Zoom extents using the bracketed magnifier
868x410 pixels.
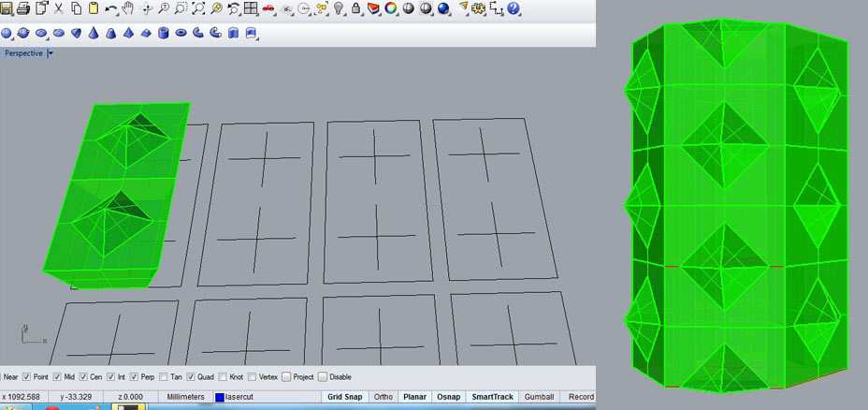point(198,8)
